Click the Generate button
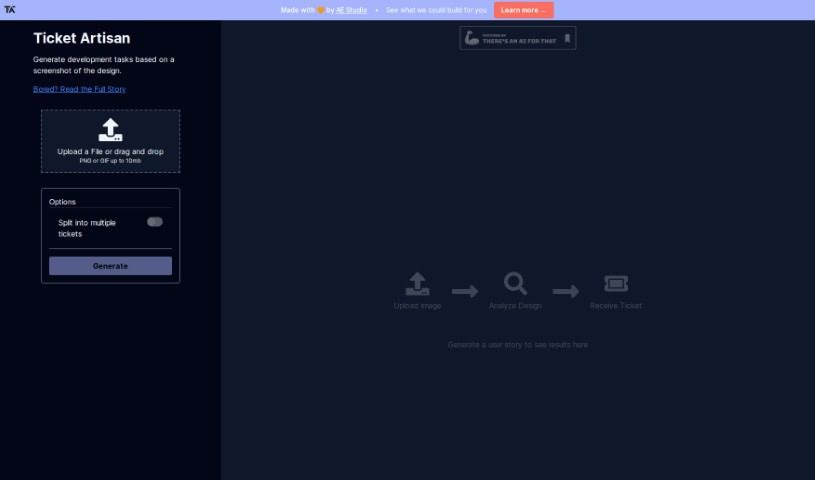 click(x=110, y=266)
